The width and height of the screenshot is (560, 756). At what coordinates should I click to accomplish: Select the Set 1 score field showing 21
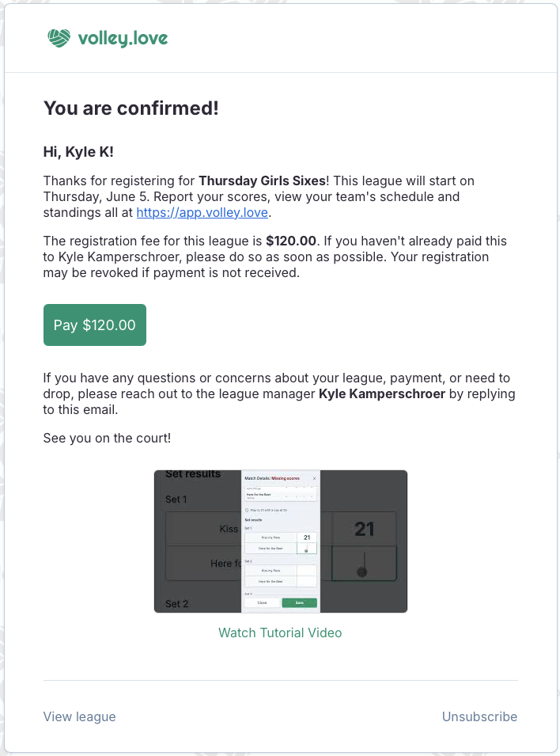[306, 538]
